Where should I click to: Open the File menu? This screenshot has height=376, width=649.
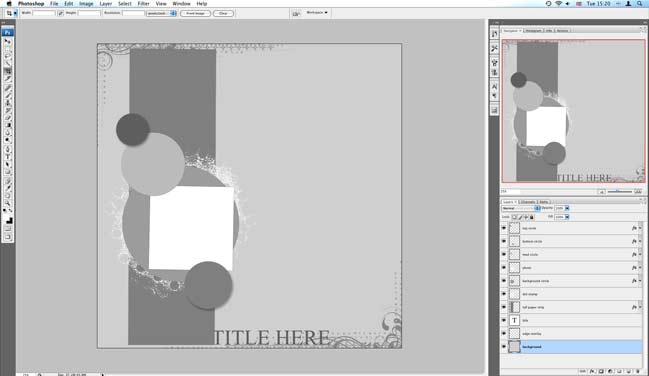point(54,4)
